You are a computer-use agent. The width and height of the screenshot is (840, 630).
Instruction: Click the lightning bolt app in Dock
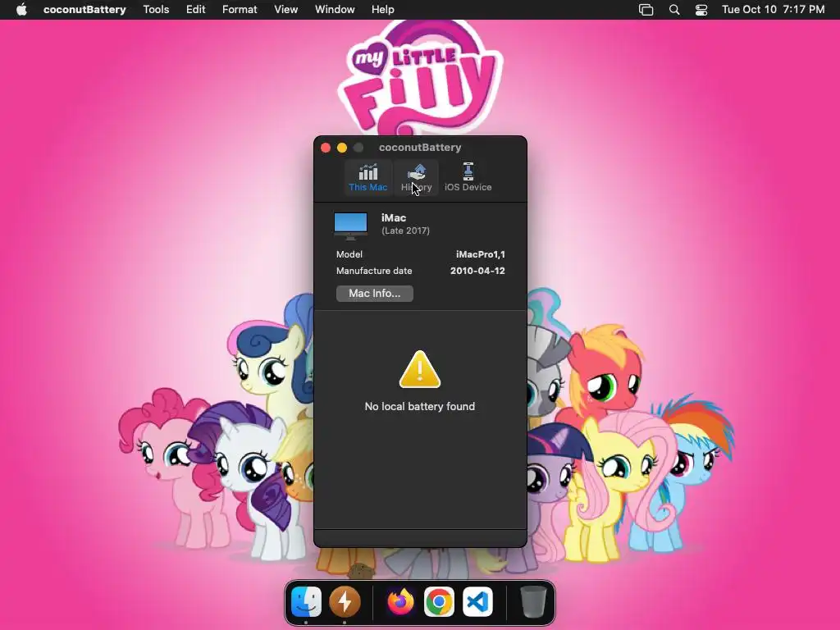pos(345,601)
